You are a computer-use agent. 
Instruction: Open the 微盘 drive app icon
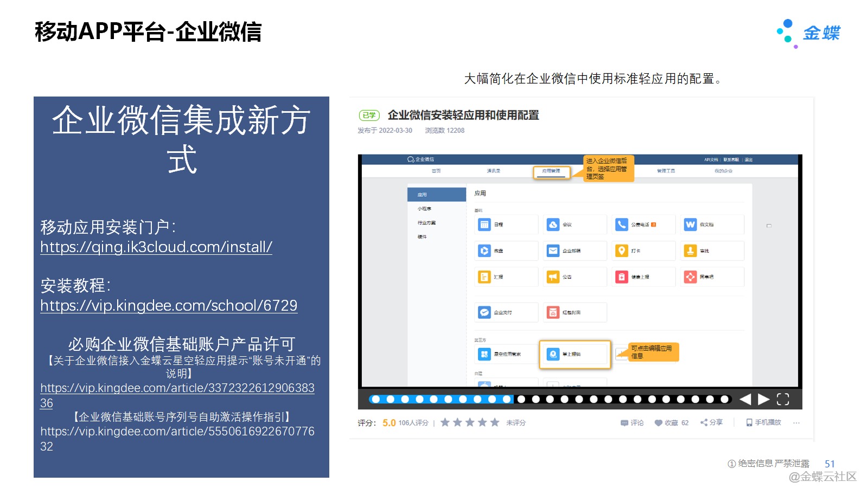click(484, 251)
